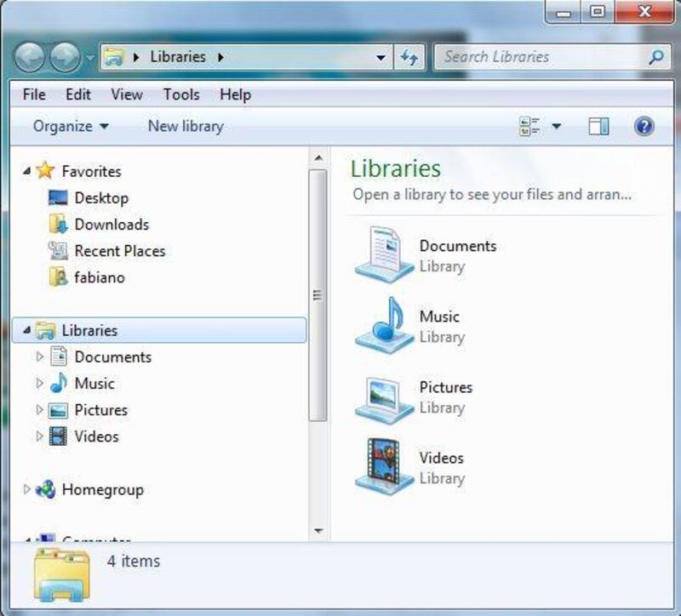Click in the Search Libraries field

[541, 58]
